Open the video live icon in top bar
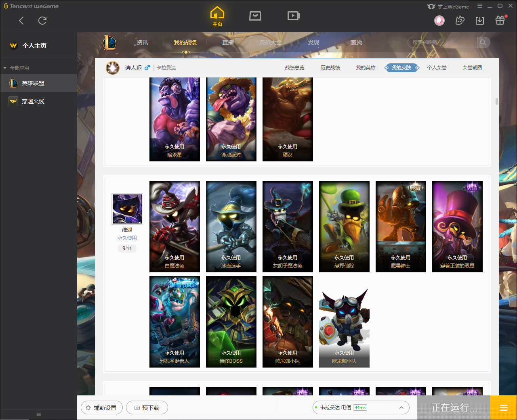The image size is (517, 420). click(x=294, y=16)
